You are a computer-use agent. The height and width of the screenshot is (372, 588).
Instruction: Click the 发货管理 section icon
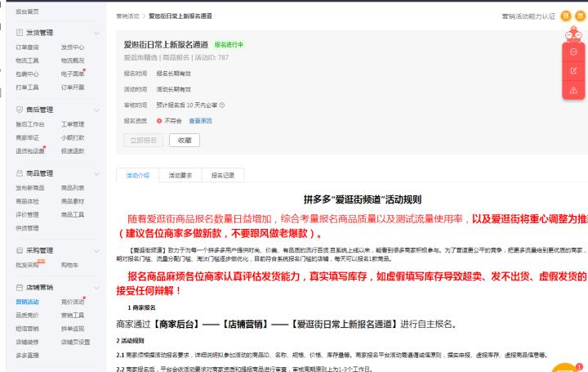[x=20, y=33]
